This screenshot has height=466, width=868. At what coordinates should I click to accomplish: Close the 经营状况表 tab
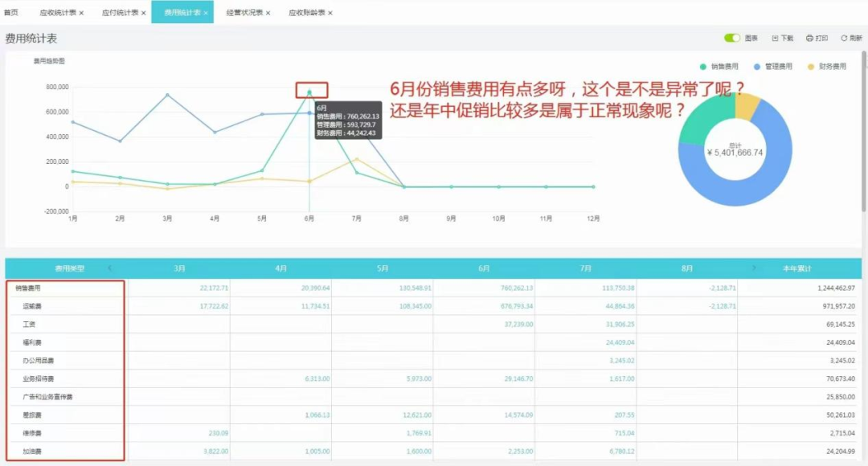pyautogui.click(x=268, y=13)
